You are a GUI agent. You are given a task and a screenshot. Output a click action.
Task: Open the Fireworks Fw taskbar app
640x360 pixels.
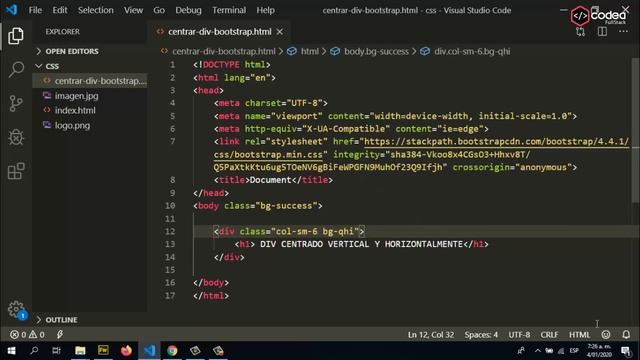tap(103, 351)
